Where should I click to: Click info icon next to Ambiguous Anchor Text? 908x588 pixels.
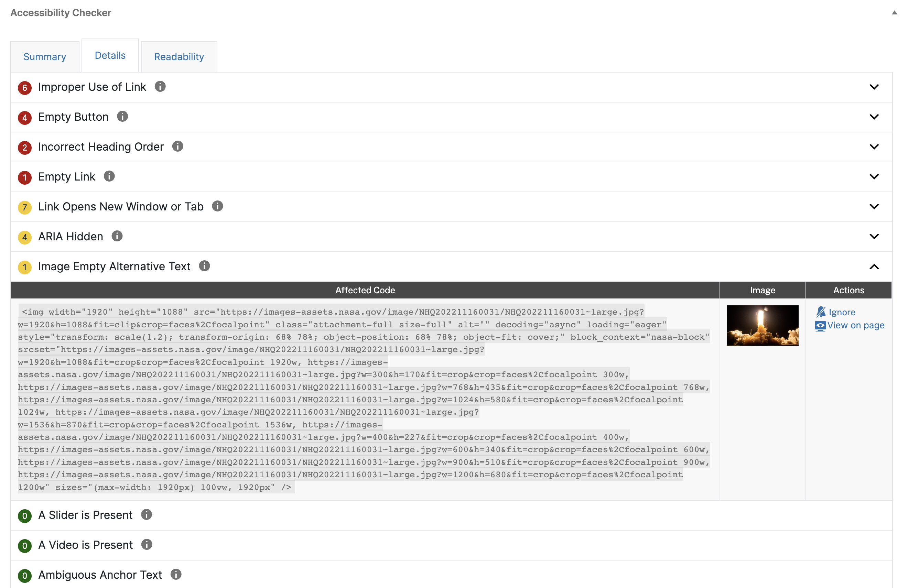(176, 574)
